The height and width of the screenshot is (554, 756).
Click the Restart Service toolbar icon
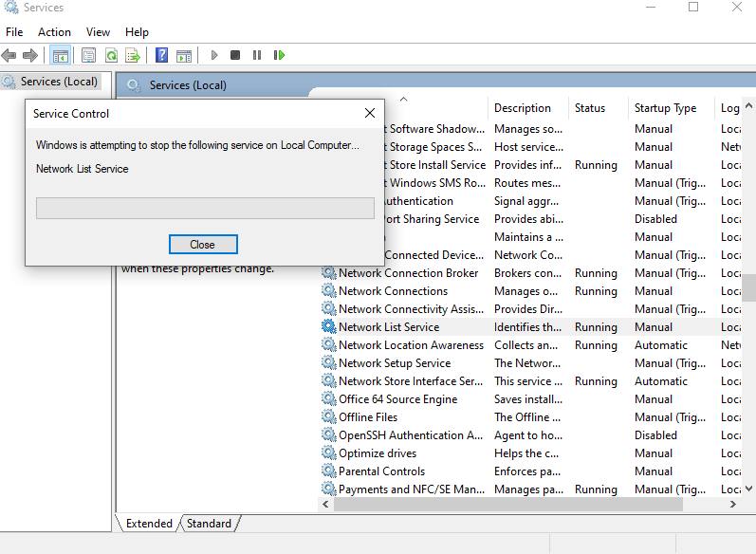click(x=279, y=55)
